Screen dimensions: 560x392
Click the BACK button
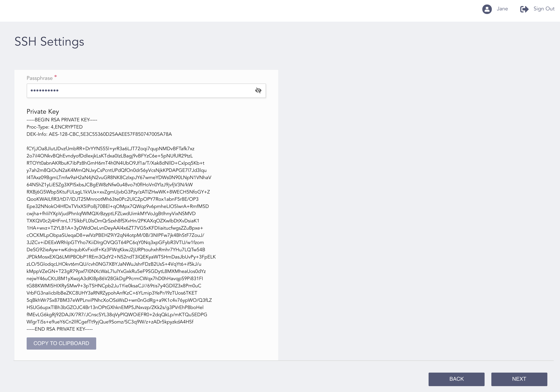point(457,379)
